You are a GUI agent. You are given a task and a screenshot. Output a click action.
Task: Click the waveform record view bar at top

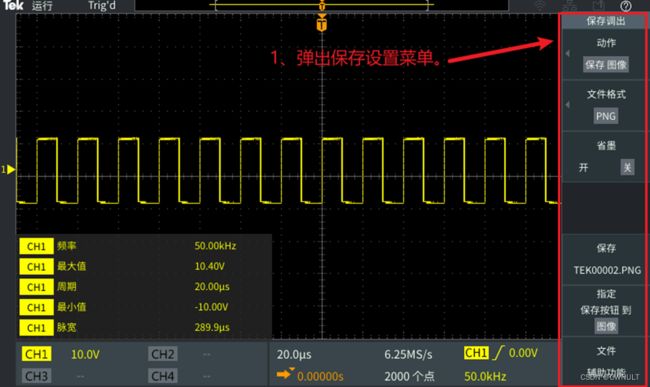322,5
